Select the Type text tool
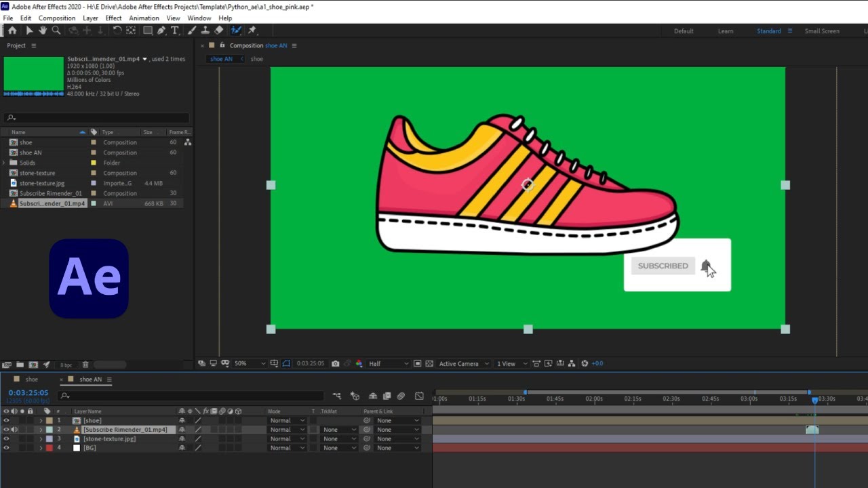868x488 pixels. tap(174, 30)
